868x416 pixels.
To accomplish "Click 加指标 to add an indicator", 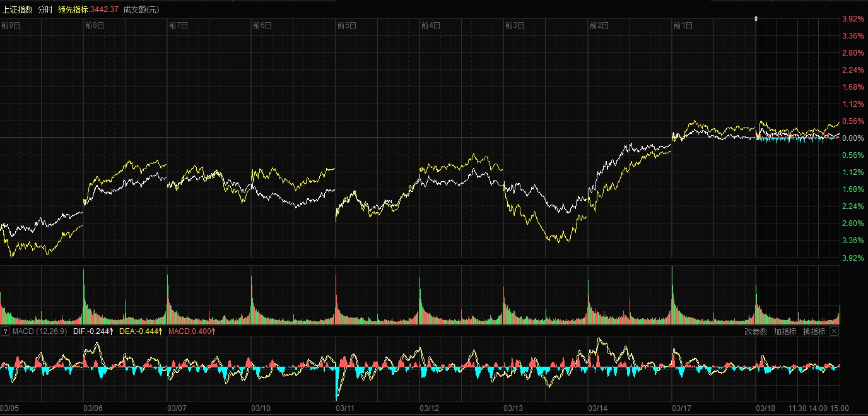I will (785, 331).
